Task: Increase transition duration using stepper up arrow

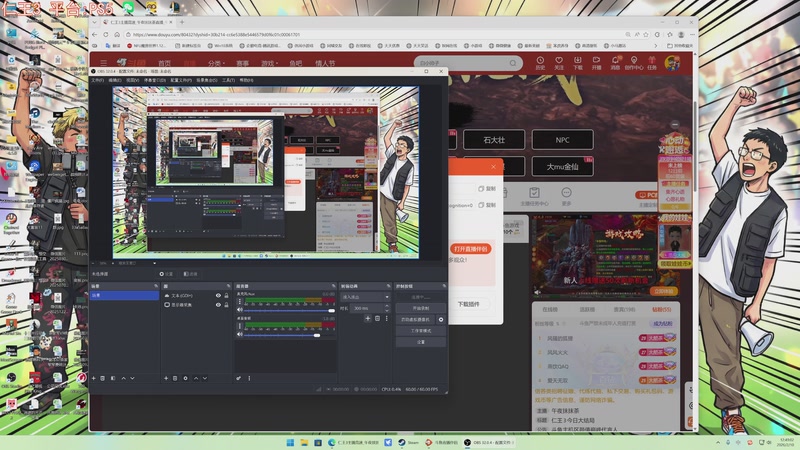Action: (x=386, y=306)
